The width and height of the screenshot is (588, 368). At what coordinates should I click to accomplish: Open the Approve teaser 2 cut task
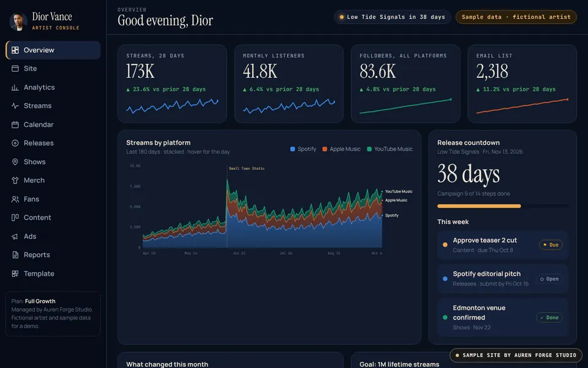[502, 245]
